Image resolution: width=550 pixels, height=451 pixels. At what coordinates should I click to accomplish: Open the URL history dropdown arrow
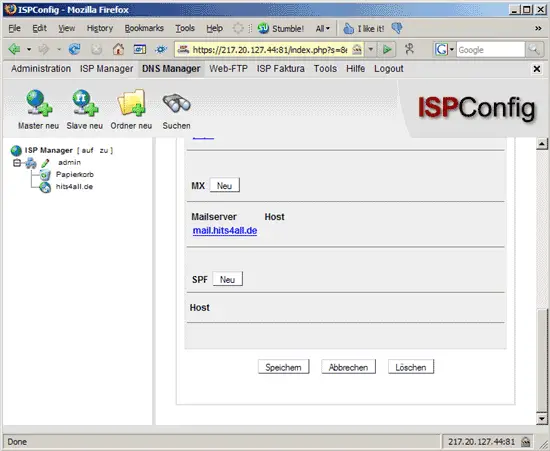click(370, 50)
